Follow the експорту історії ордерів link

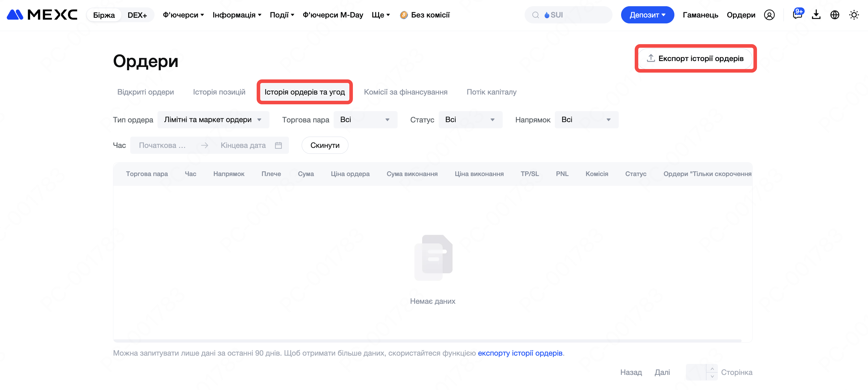tap(520, 353)
